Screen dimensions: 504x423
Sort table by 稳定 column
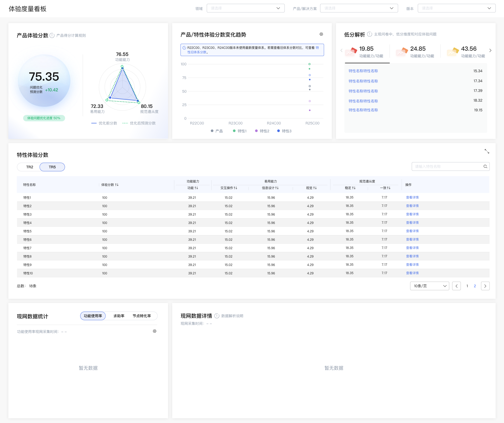[354, 188]
